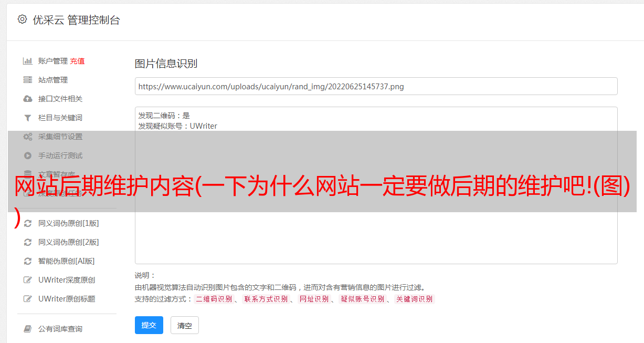644x343 pixels.
Task: Click the image URL input field
Action: (376, 86)
